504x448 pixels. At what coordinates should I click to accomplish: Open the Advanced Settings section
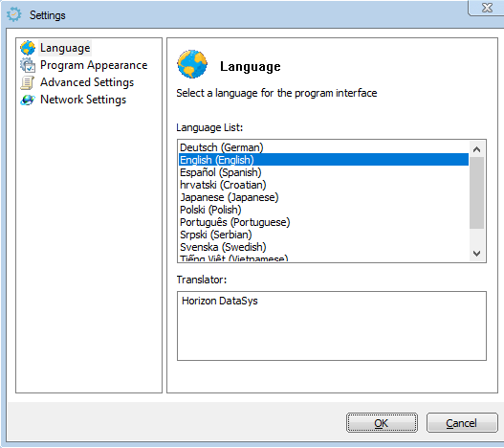87,82
